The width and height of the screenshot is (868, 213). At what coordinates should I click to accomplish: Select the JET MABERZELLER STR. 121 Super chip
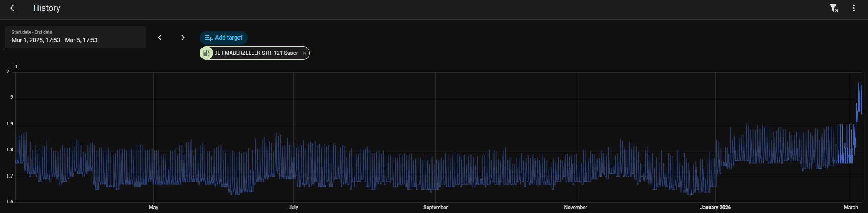256,53
